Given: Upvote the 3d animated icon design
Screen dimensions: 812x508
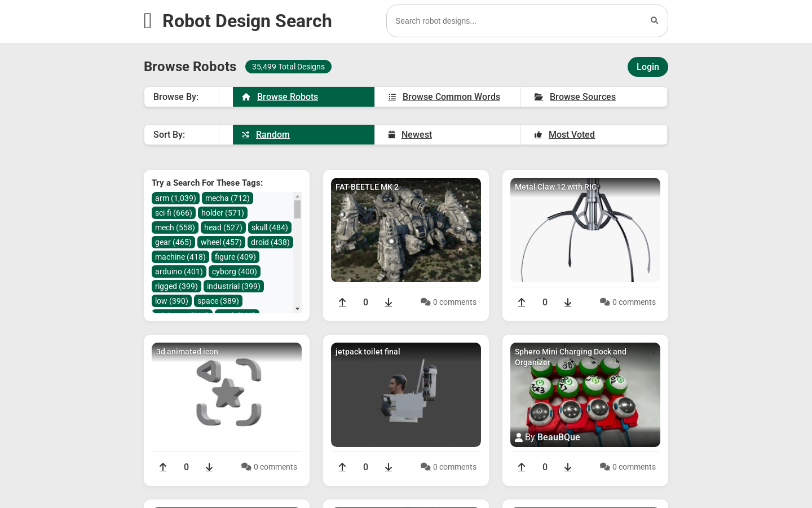Looking at the screenshot, I should tap(163, 467).
